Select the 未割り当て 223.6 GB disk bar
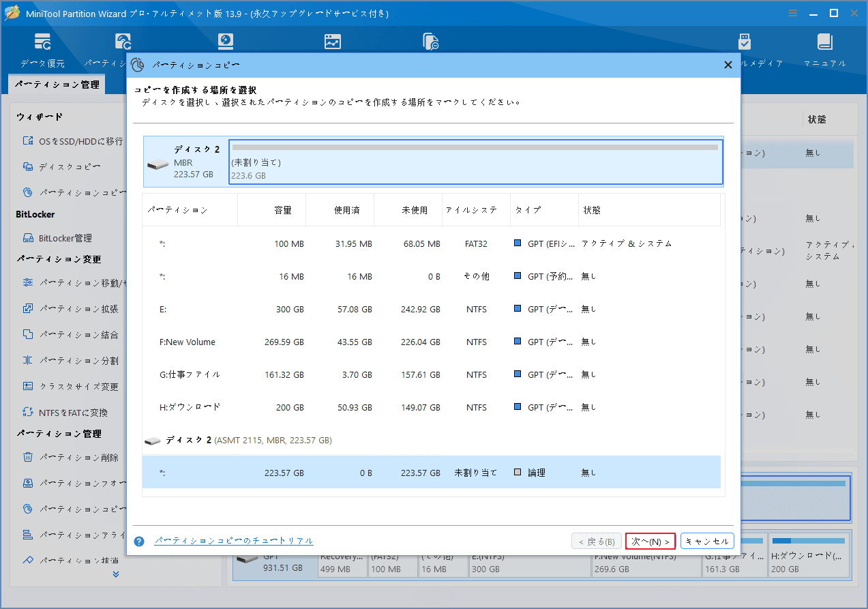 (x=476, y=162)
